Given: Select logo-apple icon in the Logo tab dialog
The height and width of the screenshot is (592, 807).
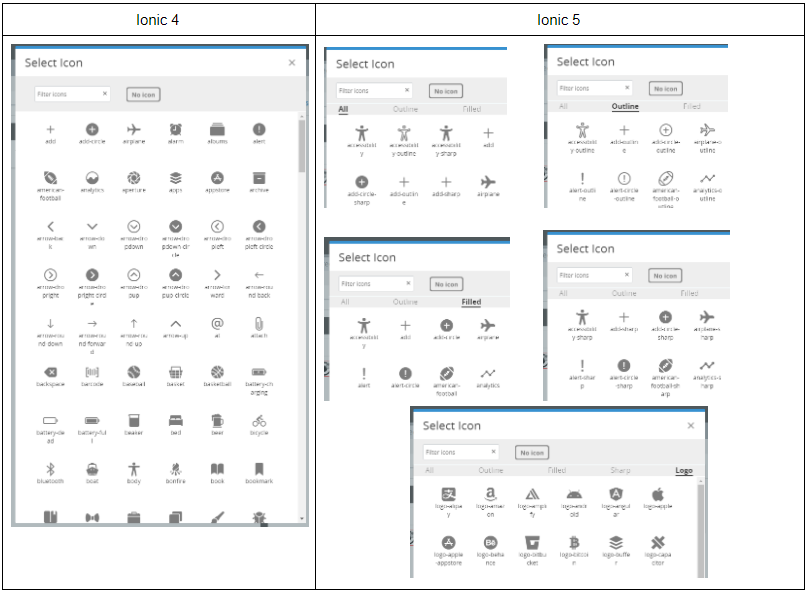Looking at the screenshot, I should pos(658,495).
